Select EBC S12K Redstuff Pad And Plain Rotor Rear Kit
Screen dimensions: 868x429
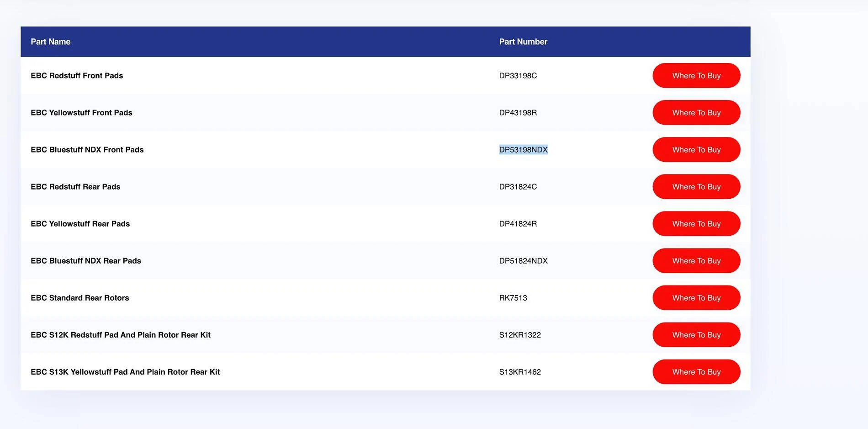[121, 334]
